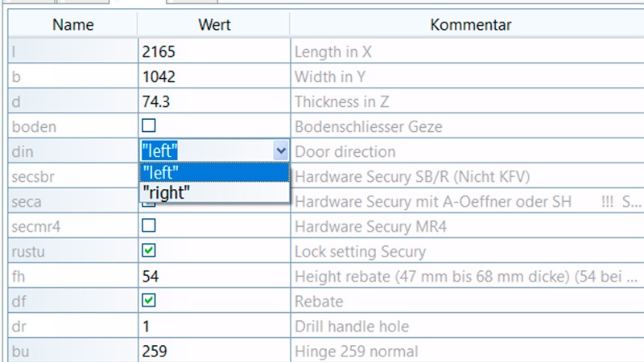Screen dimensions: 644x362
Task: Select the name cell "secmr4"
Action: 73,227
